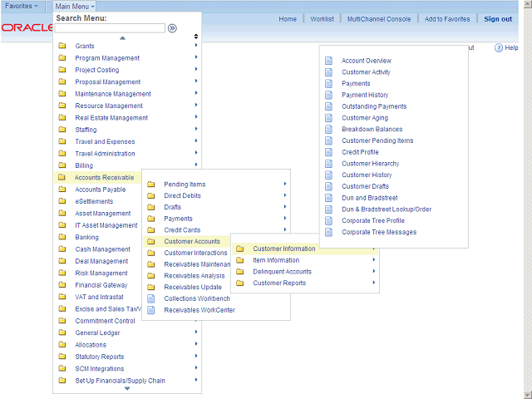Click the Search Menu text field

pyautogui.click(x=110, y=28)
